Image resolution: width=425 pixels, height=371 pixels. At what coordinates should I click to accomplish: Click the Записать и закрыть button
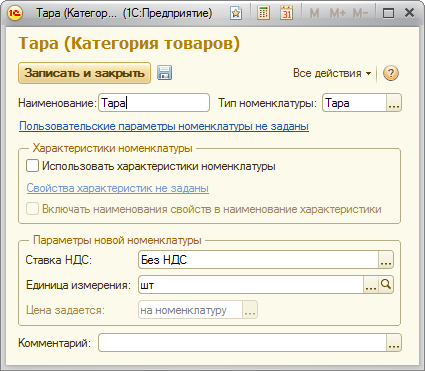(x=84, y=73)
